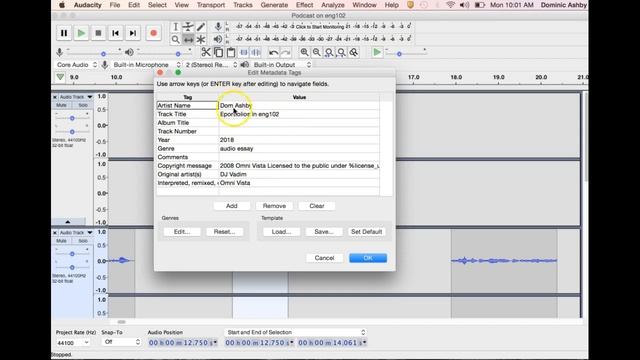Click Genres Edit... button
The width and height of the screenshot is (640, 360).
(182, 232)
